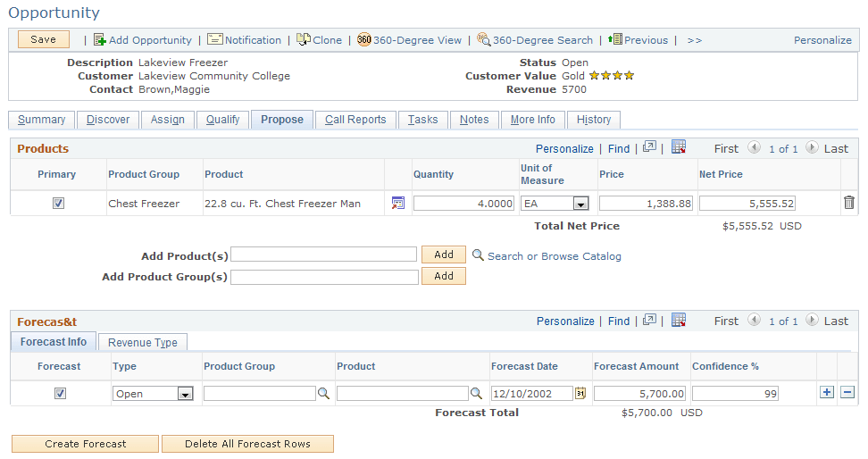
Task: Click the toolbar Personalize link
Action: (x=822, y=40)
